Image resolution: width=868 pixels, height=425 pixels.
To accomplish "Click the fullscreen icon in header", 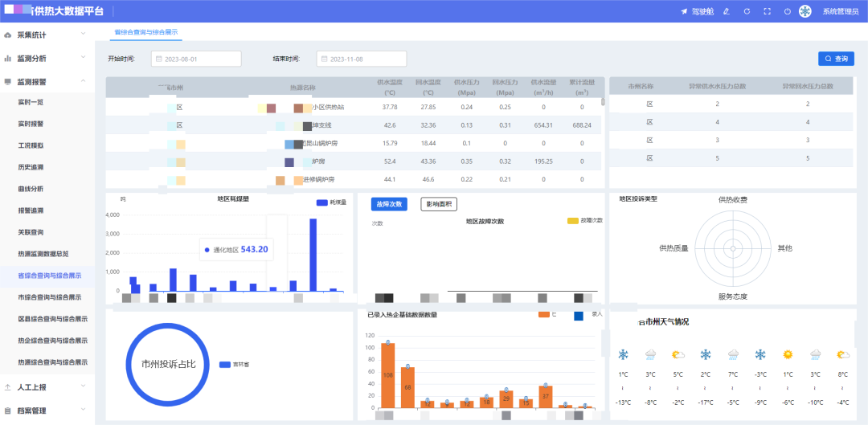I will point(768,11).
